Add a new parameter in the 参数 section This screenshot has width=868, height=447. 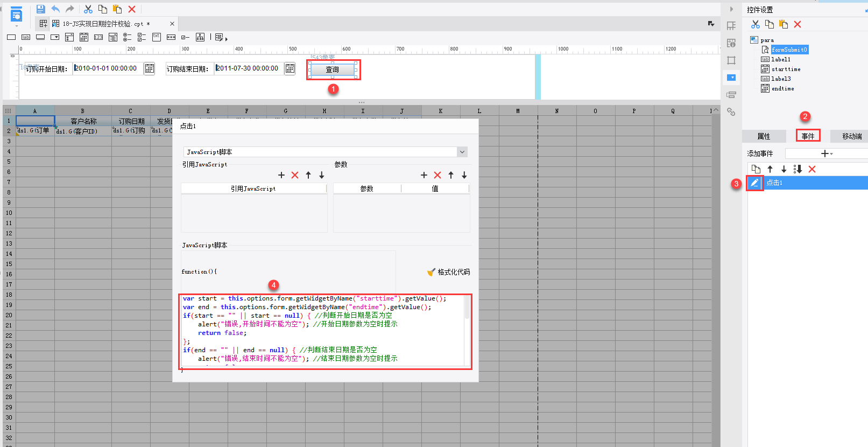coord(424,175)
